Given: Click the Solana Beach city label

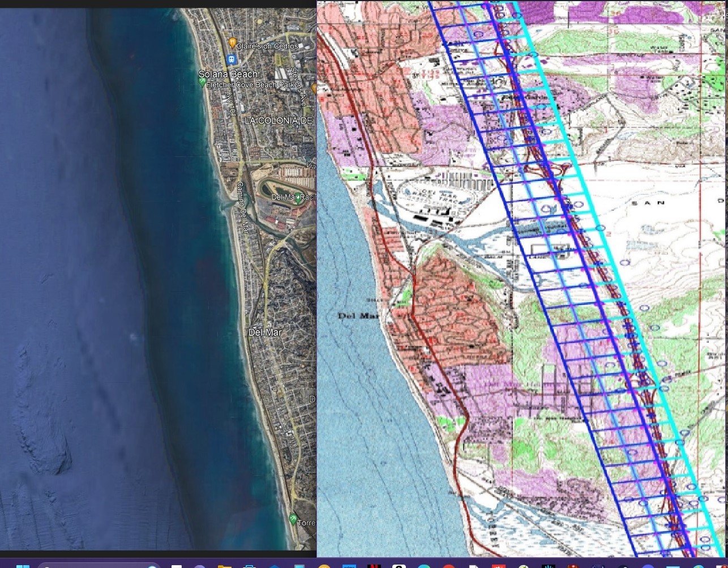Looking at the screenshot, I should click(228, 74).
